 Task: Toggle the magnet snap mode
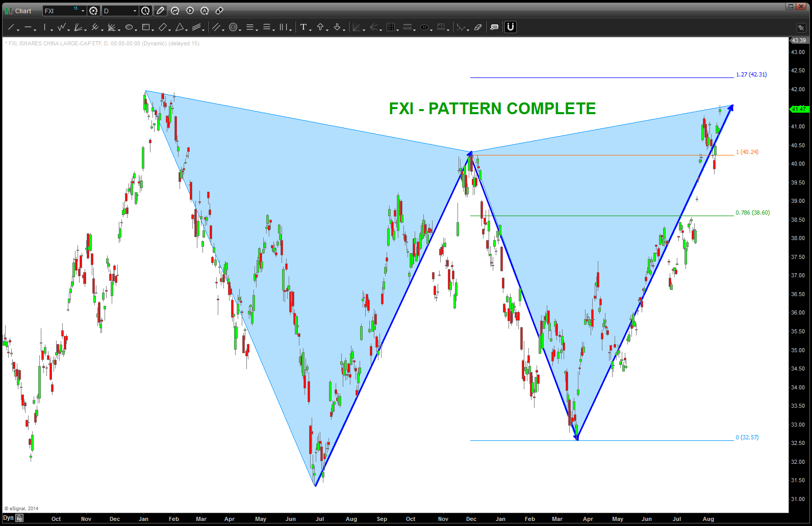point(511,28)
